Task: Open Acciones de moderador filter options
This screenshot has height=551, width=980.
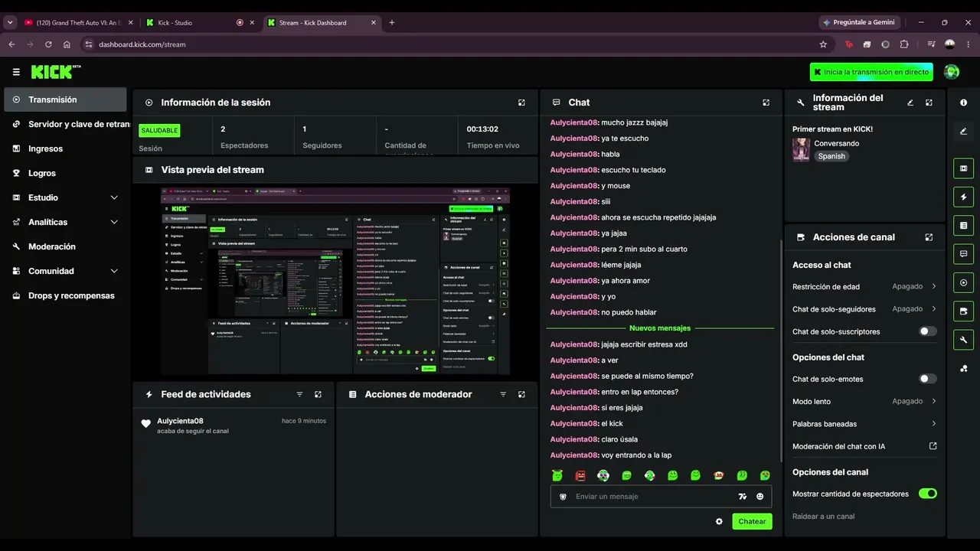Action: click(x=503, y=394)
